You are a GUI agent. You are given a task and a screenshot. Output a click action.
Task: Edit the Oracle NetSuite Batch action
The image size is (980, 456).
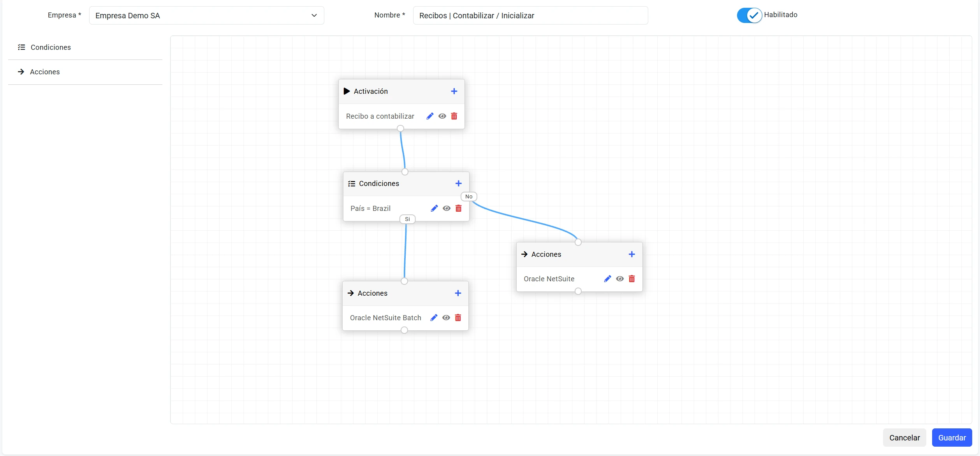coord(434,317)
